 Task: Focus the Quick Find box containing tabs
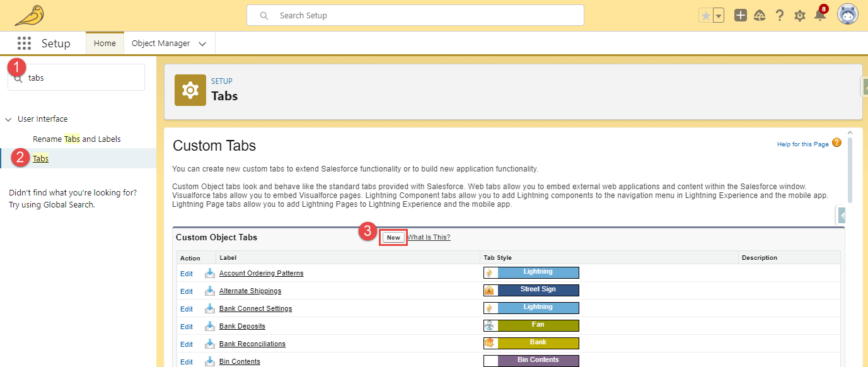pos(76,78)
